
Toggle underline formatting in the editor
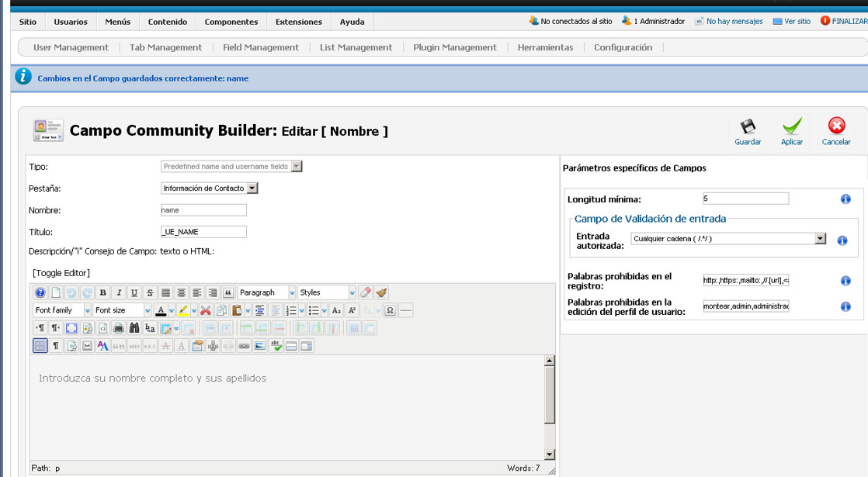pyautogui.click(x=134, y=292)
